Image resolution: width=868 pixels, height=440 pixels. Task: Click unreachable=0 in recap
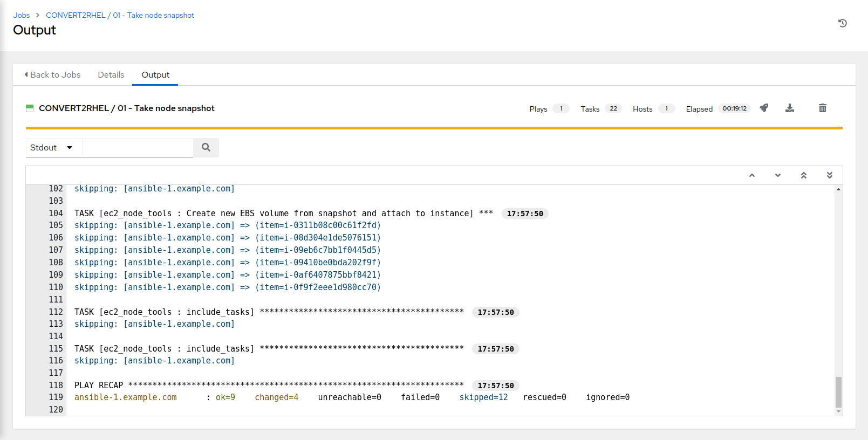[x=350, y=397]
